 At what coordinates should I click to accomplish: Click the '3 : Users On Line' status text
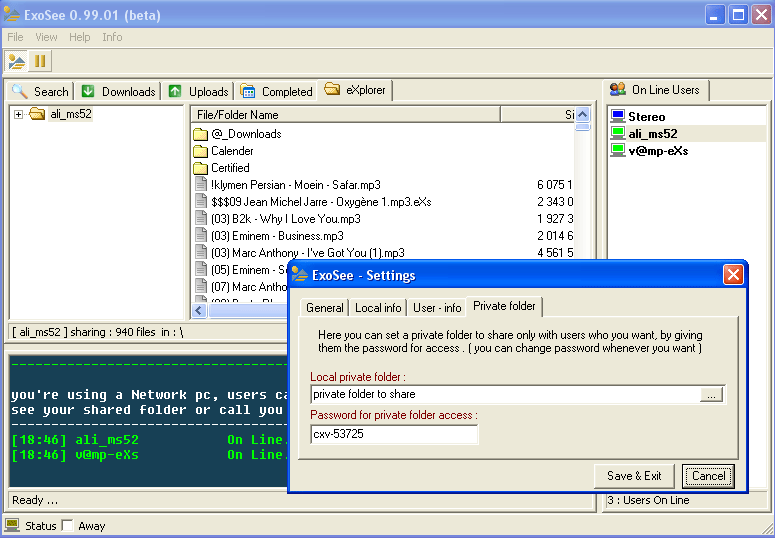click(x=648, y=500)
